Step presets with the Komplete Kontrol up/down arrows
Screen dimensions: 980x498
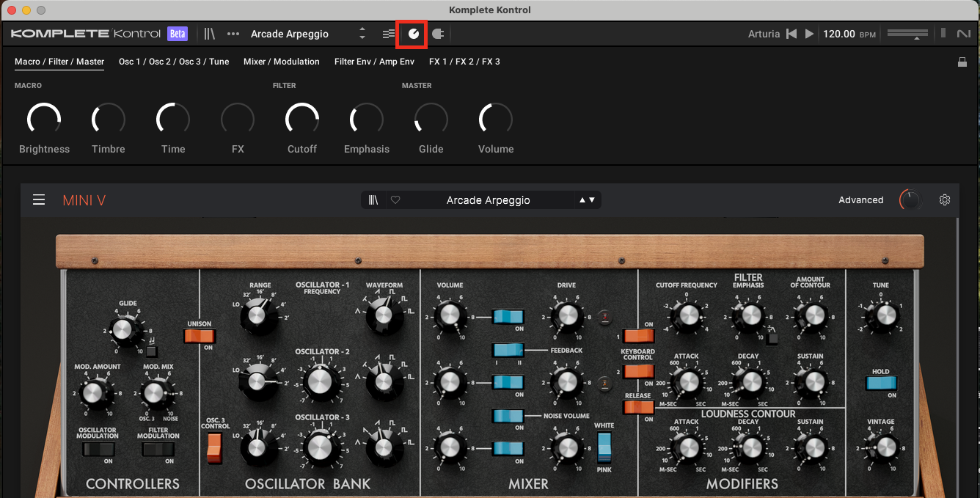(362, 34)
